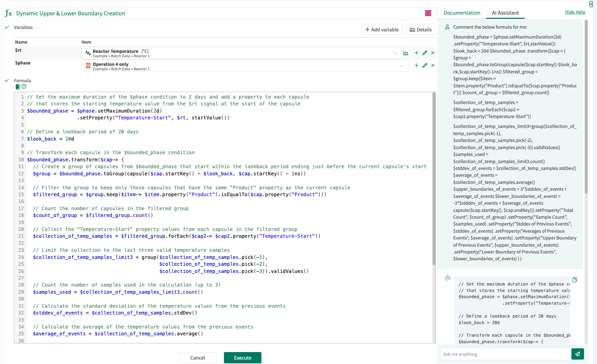This screenshot has height=364, width=597.
Task: Switch to the Documentation tab
Action: [x=461, y=12]
